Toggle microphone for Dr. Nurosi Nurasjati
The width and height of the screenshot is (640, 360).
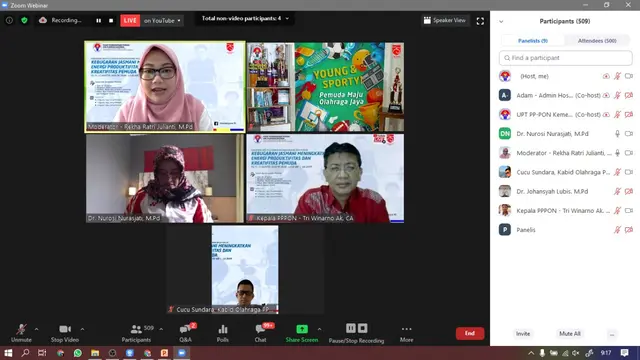(x=618, y=133)
